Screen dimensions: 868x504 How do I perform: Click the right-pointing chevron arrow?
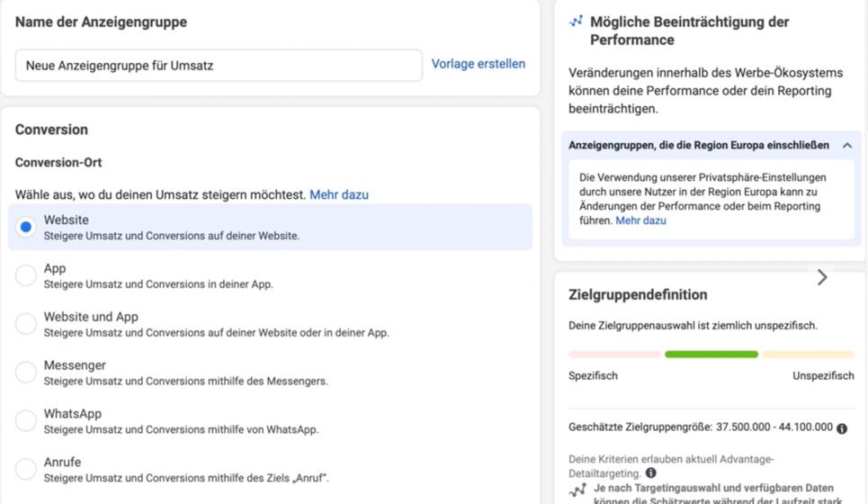(822, 277)
